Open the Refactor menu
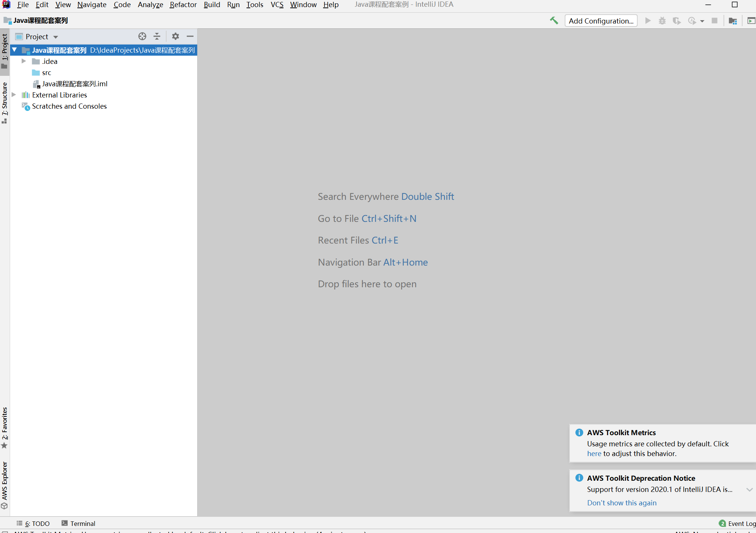 (x=183, y=4)
